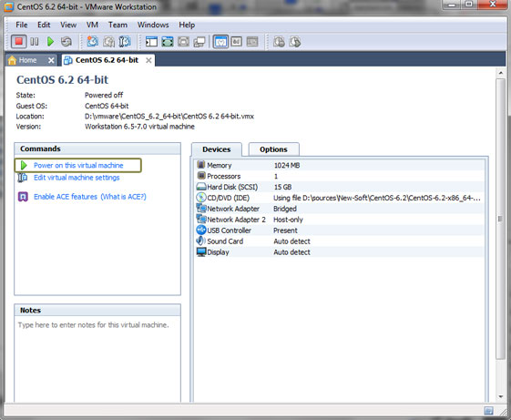This screenshot has height=420, width=511.
Task: Click Enable ACE features link
Action: (x=66, y=197)
